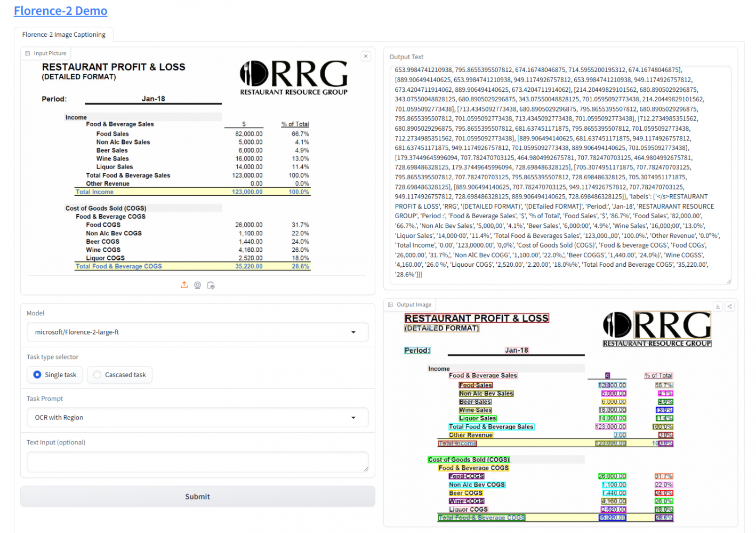Select the Cascased task radio button

pos(97,375)
